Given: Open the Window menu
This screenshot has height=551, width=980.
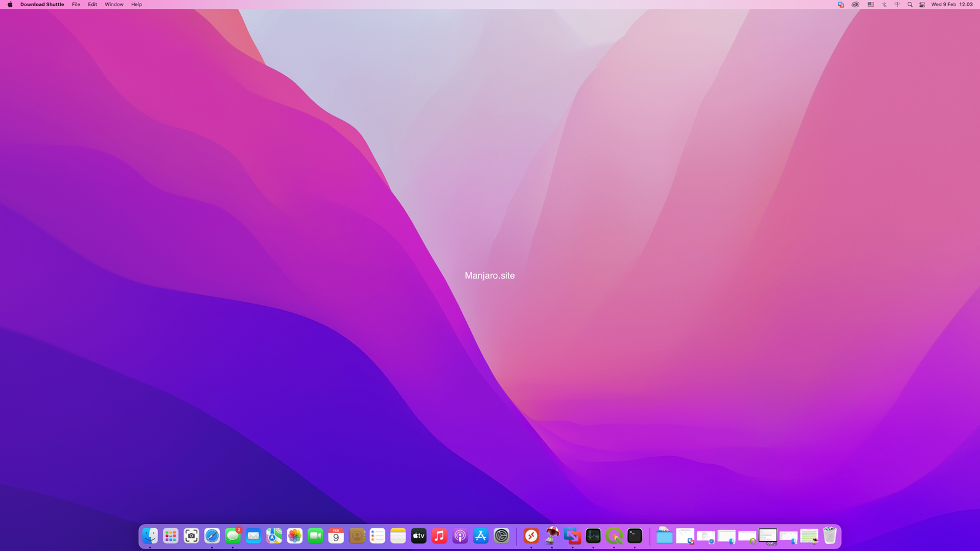Looking at the screenshot, I should point(114,4).
